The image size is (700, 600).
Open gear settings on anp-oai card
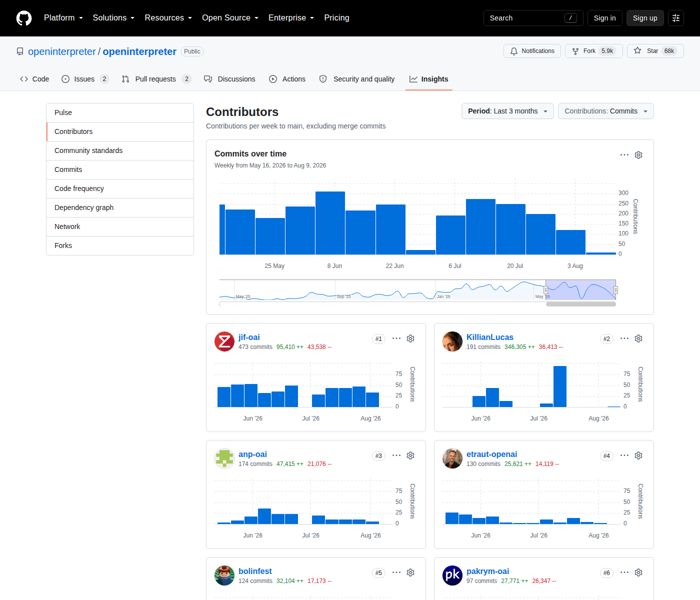coord(410,455)
